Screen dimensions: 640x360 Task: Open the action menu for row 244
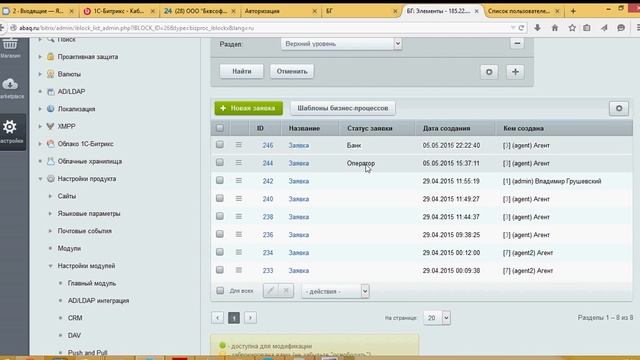coord(239,163)
